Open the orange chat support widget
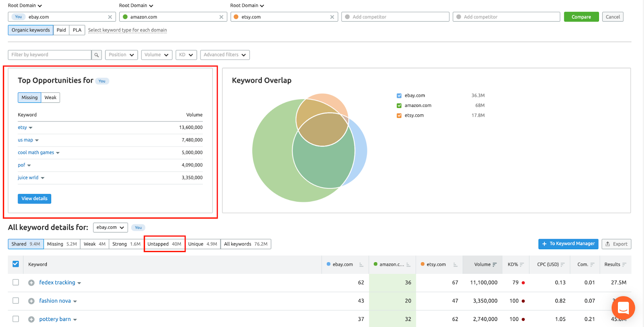Viewport: 644px width, 327px height. coord(623,308)
